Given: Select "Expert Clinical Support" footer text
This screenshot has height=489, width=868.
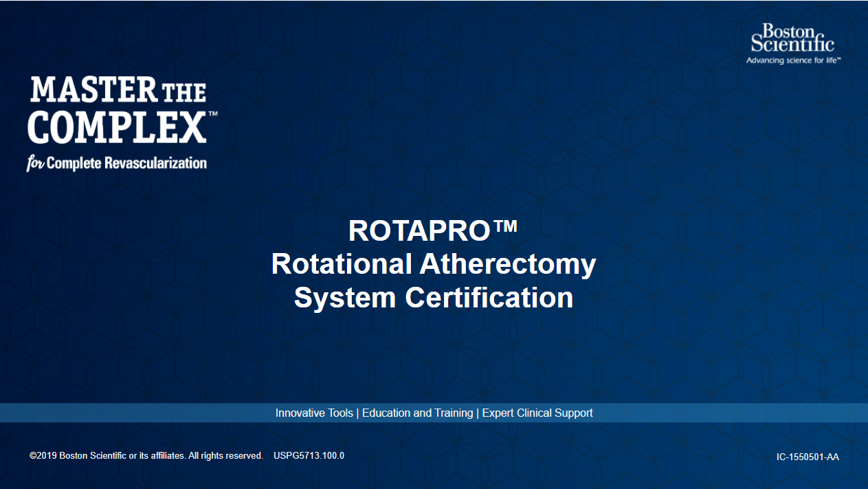Looking at the screenshot, I should click(x=538, y=413).
